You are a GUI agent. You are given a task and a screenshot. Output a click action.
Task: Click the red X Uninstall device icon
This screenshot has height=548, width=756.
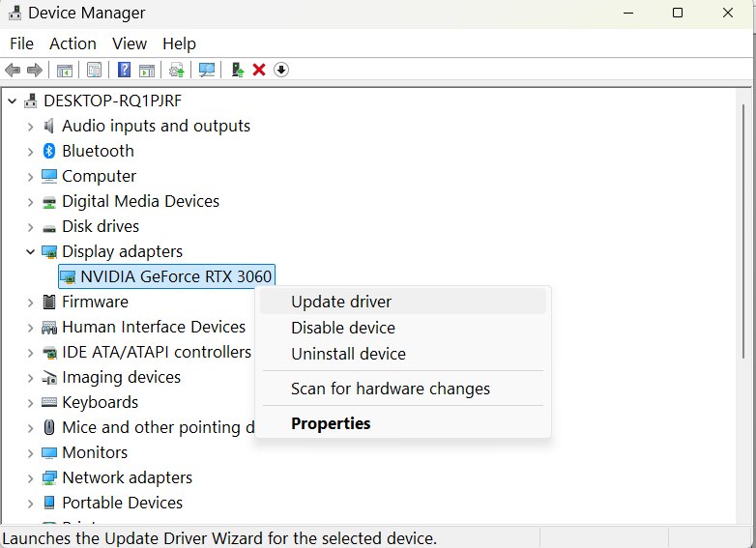[259, 70]
